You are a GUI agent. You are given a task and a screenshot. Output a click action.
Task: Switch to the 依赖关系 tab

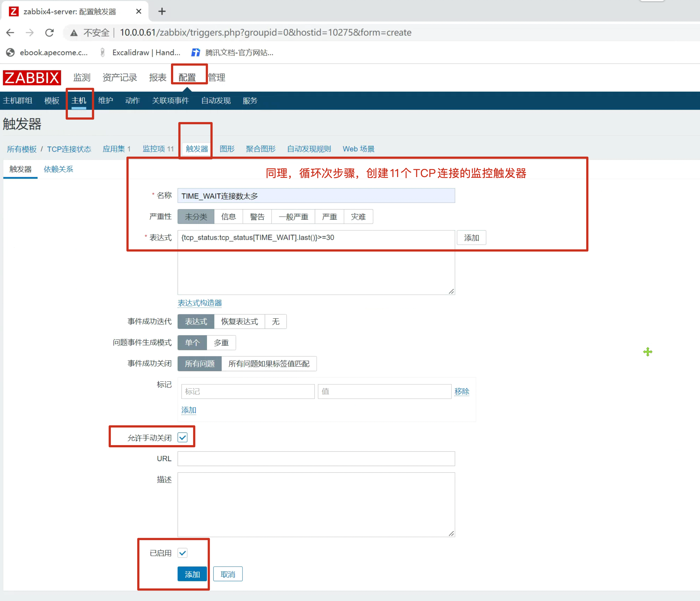coord(59,169)
